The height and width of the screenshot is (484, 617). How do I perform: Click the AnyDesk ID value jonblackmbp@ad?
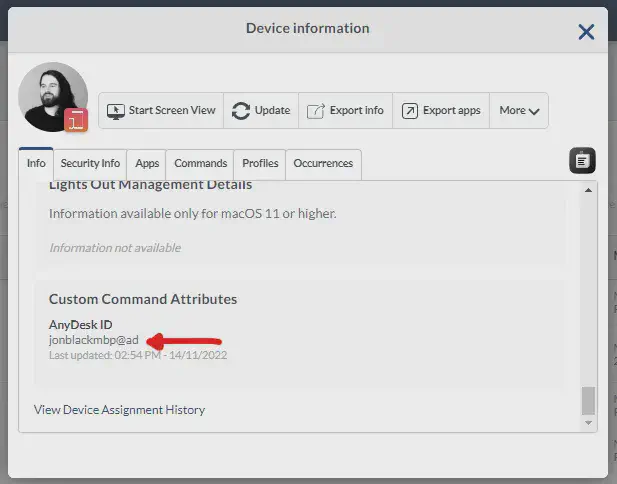tap(94, 340)
